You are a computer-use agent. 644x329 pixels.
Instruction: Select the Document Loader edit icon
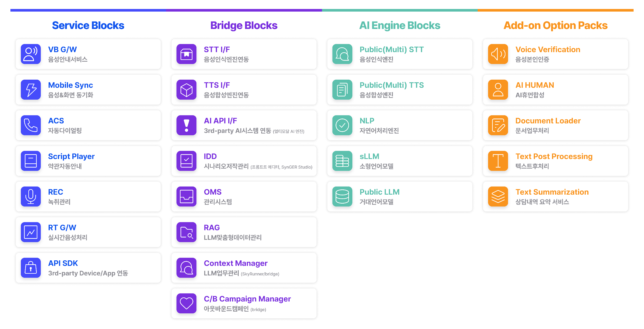click(x=498, y=125)
